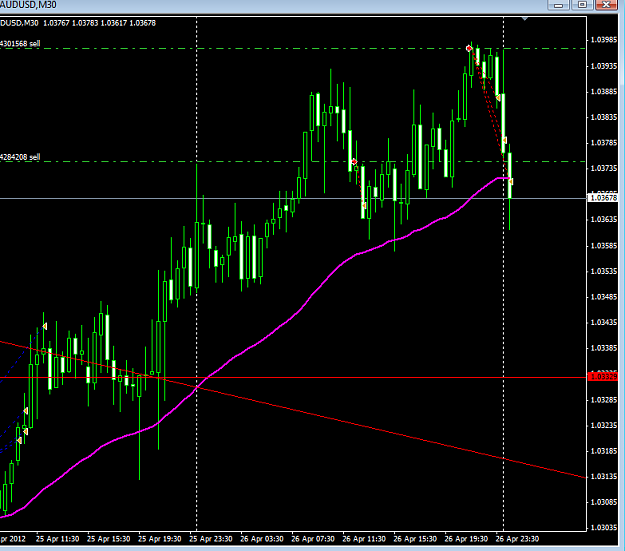The height and width of the screenshot is (551, 625).
Task: Click price axis label 1.03635
Action: pos(603,219)
